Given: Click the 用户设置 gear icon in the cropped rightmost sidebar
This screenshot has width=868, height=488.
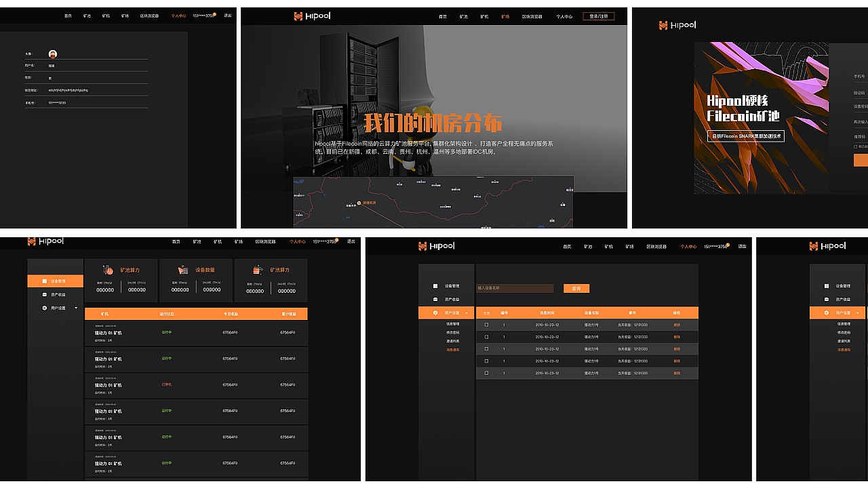Looking at the screenshot, I should coord(827,312).
